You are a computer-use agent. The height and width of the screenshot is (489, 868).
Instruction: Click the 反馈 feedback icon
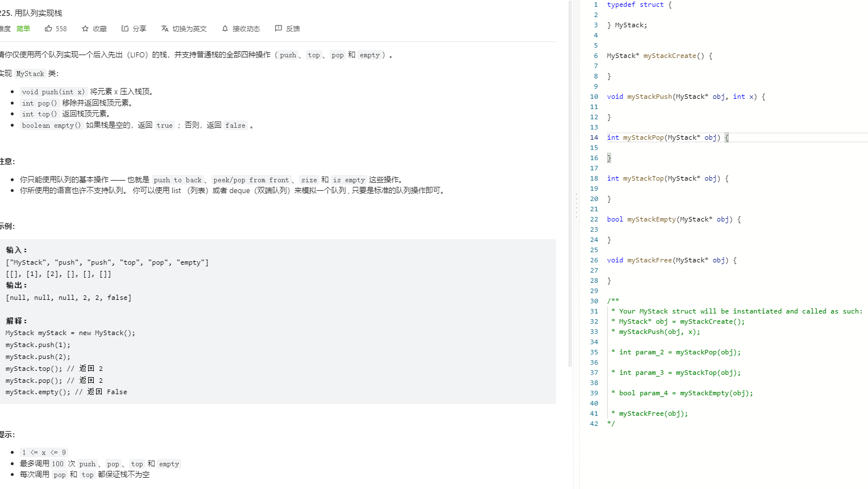(x=279, y=28)
